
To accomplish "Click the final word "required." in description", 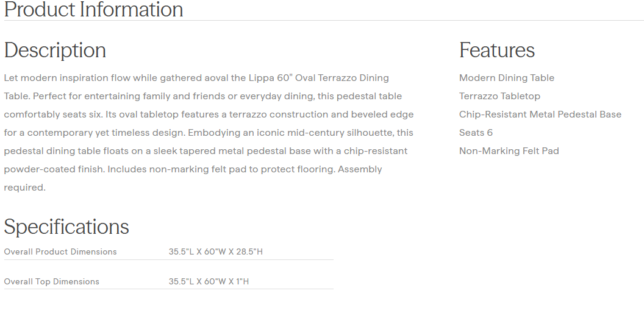I will pyautogui.click(x=24, y=188).
